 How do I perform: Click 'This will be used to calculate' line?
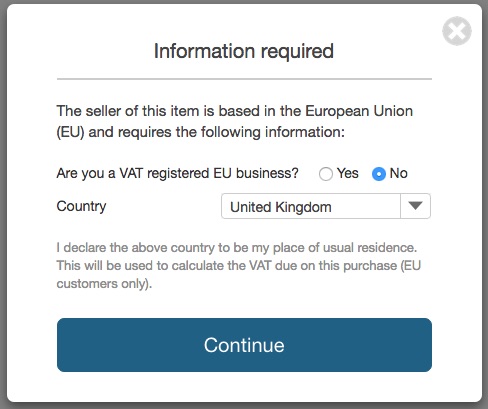[239, 266]
